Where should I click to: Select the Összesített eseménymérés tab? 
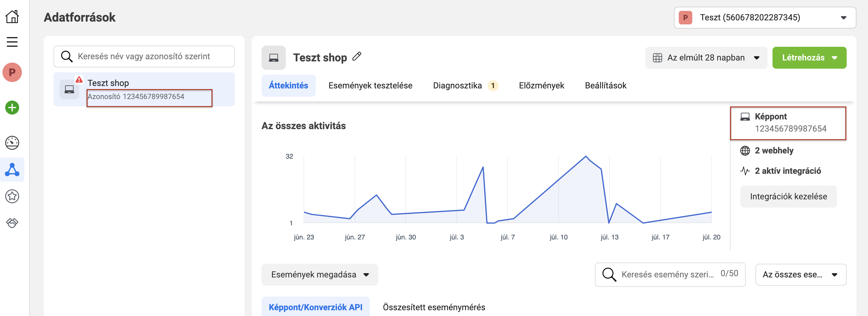point(434,307)
